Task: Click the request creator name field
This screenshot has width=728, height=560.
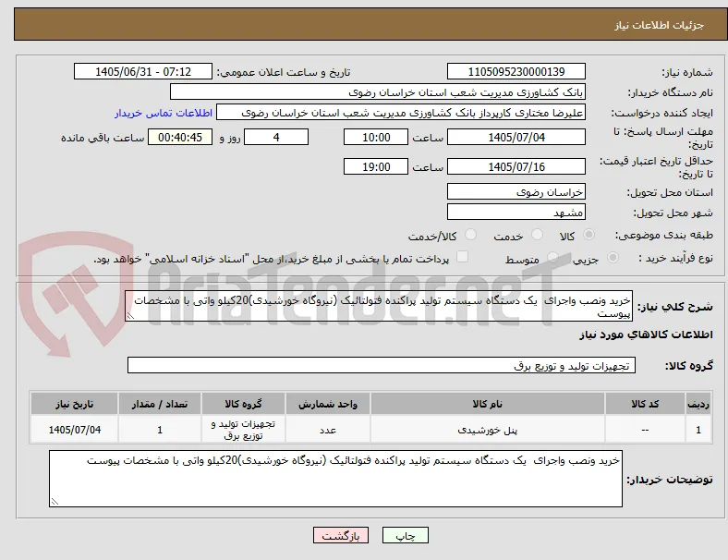Action: click(401, 113)
